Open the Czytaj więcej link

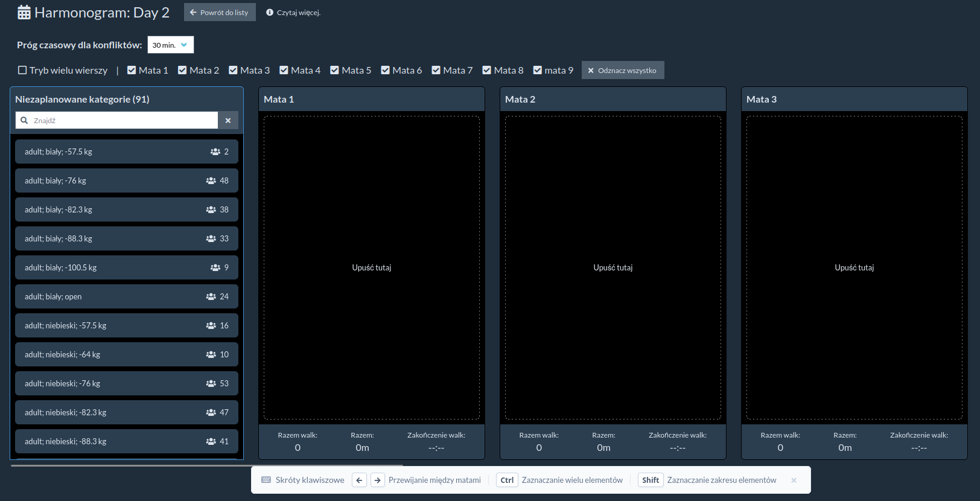(x=298, y=13)
